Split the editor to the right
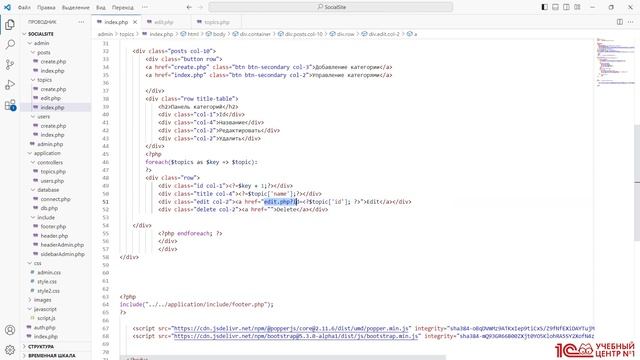 point(620,22)
